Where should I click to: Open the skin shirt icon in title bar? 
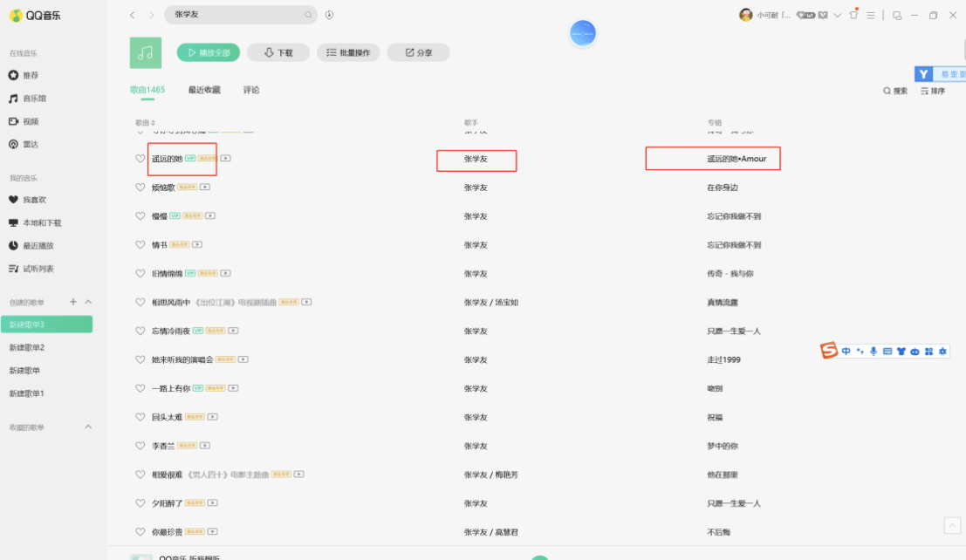click(x=854, y=15)
